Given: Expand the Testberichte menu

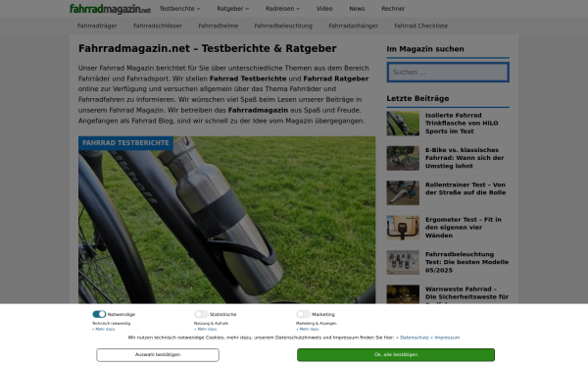Looking at the screenshot, I should pos(179,8).
